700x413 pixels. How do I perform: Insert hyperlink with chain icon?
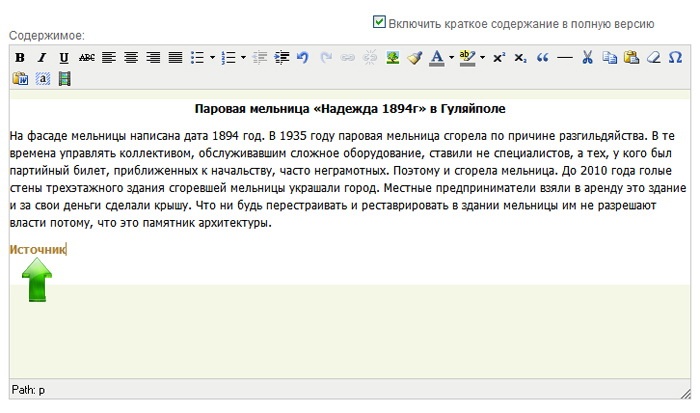pos(348,58)
